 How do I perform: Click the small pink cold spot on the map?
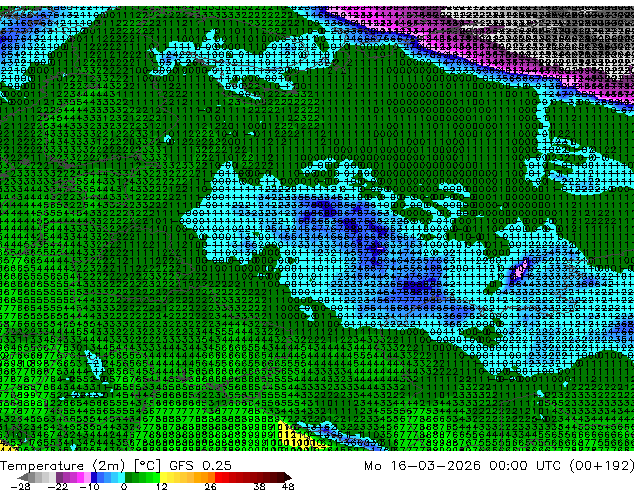point(519,270)
